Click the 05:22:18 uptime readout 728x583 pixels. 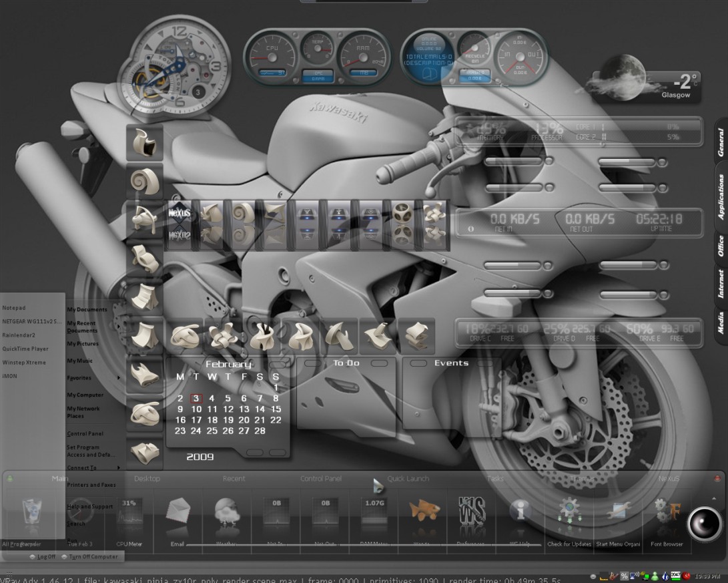(x=659, y=219)
